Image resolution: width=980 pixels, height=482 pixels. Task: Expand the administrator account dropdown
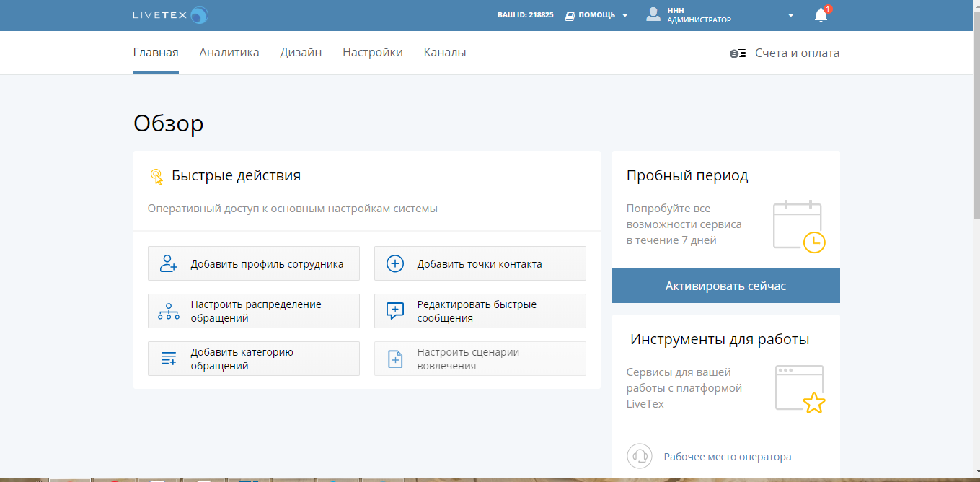tap(790, 14)
